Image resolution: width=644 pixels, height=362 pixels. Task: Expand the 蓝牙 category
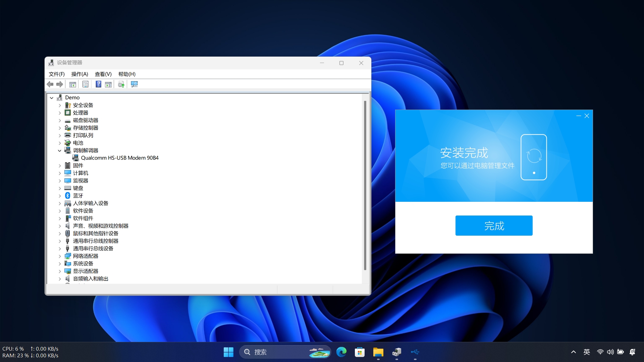click(60, 196)
